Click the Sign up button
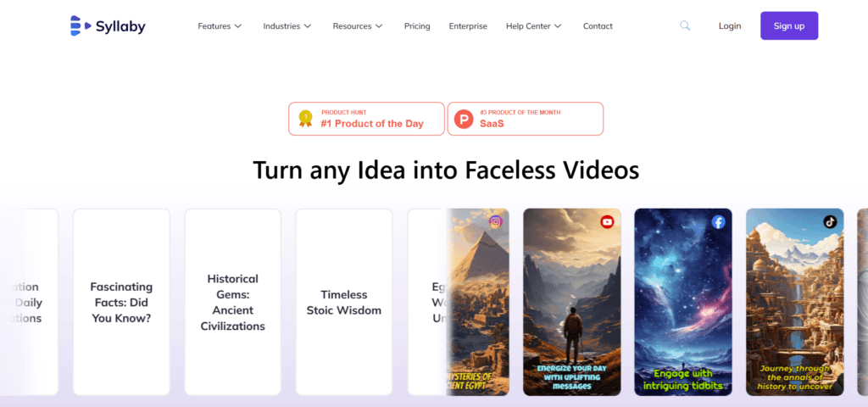This screenshot has width=868, height=407. [789, 26]
